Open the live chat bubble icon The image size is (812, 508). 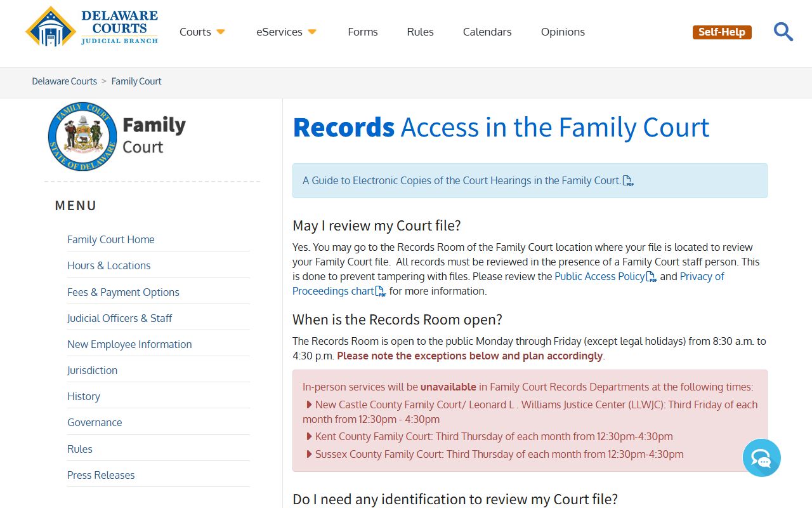tap(761, 458)
